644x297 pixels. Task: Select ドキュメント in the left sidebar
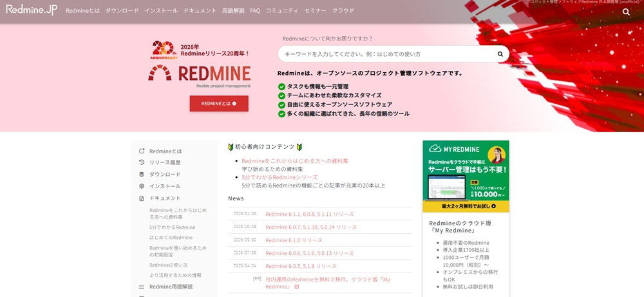click(x=165, y=198)
